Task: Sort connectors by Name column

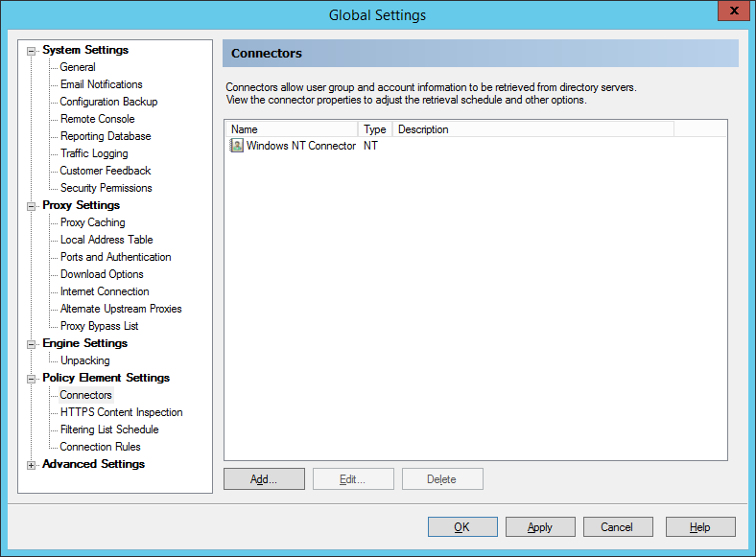Action: pyautogui.click(x=293, y=129)
